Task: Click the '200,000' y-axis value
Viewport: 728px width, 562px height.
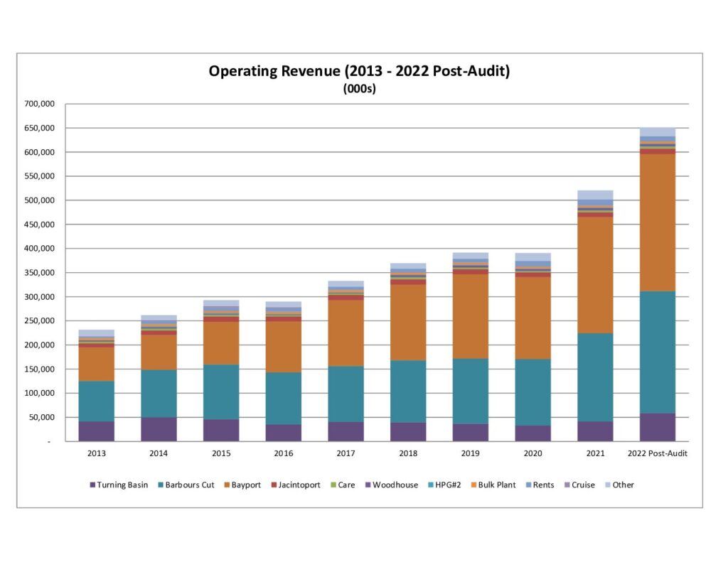Action: [x=40, y=345]
